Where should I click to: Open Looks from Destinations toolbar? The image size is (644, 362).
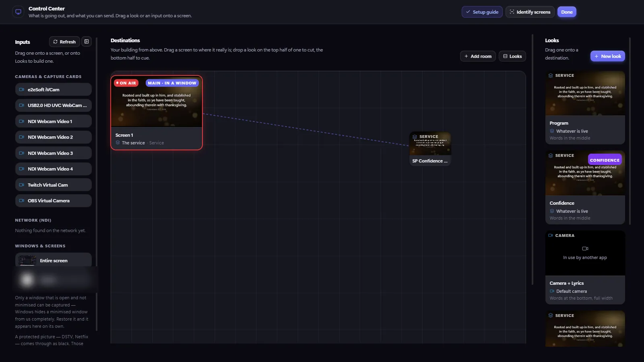click(512, 56)
